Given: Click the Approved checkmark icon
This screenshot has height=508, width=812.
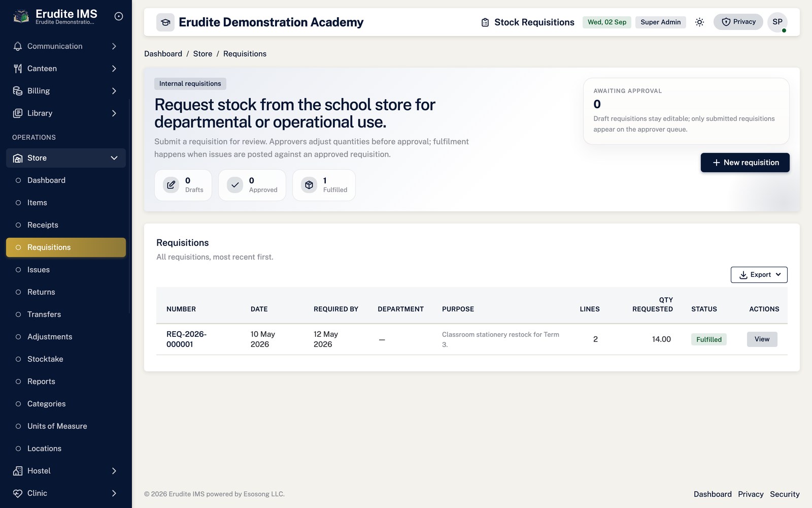Looking at the screenshot, I should click(235, 185).
